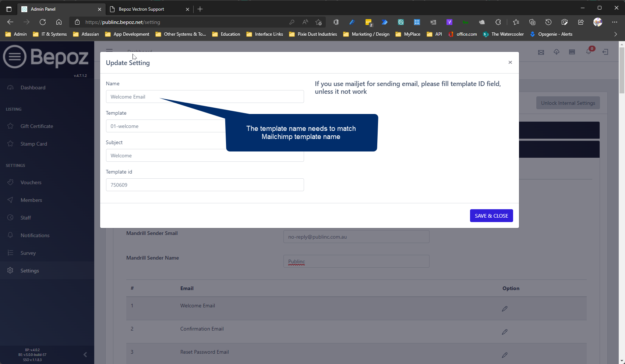Click into the Subject text field
Image resolution: width=625 pixels, height=364 pixels.
tap(166, 156)
